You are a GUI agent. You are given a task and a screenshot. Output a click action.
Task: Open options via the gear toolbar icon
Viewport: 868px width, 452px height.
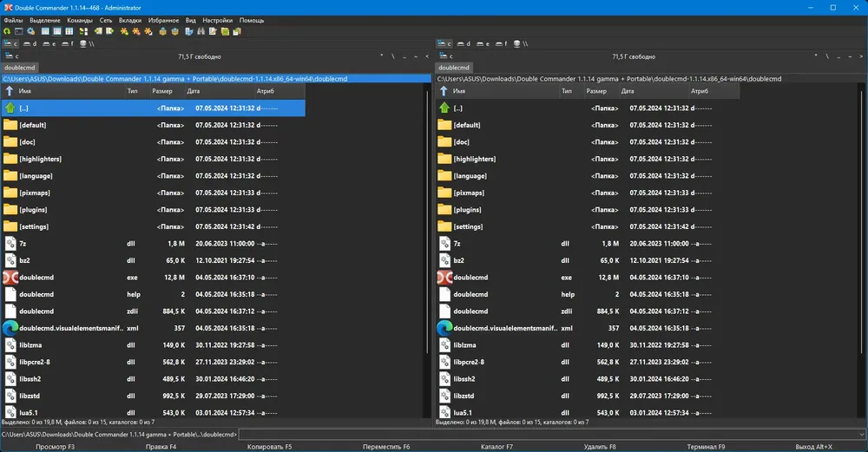tap(31, 31)
